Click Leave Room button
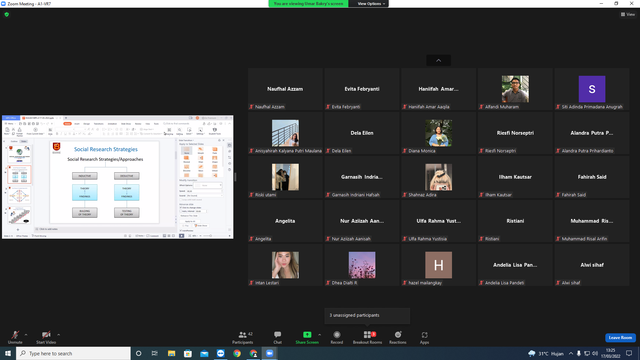The height and width of the screenshot is (360, 640). [620, 338]
